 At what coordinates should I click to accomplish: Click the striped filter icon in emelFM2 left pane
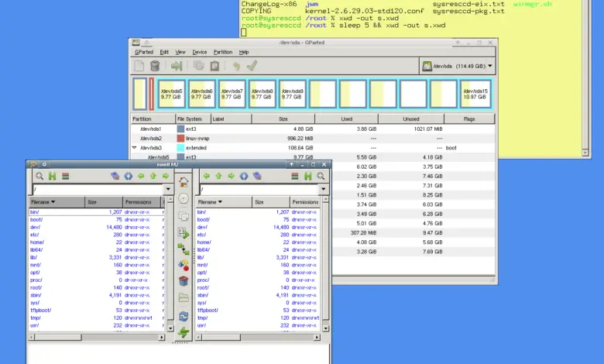66,176
